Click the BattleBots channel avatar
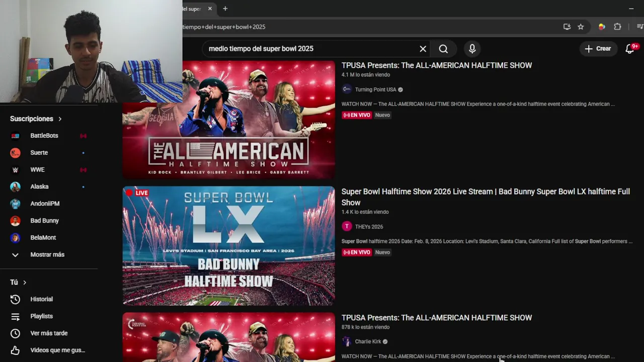The width and height of the screenshot is (644, 362). coord(16,136)
